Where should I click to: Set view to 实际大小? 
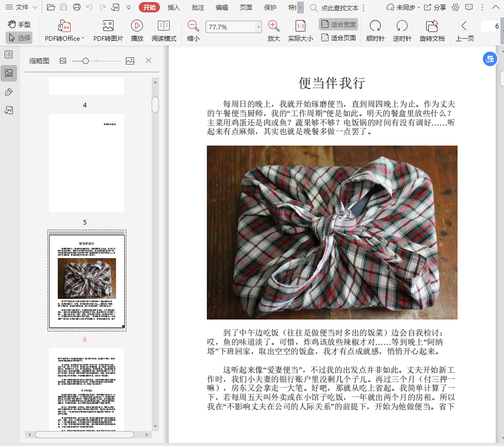[300, 26]
